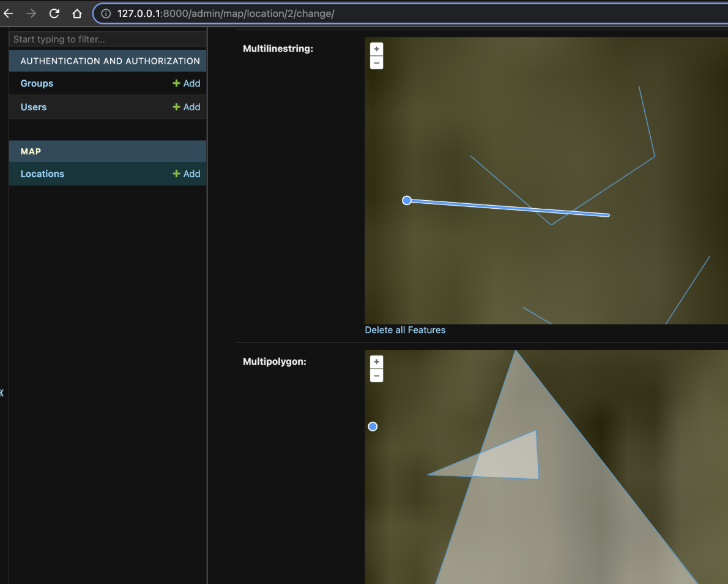Click the site info icon in address bar
The height and width of the screenshot is (584, 728).
coord(106,13)
